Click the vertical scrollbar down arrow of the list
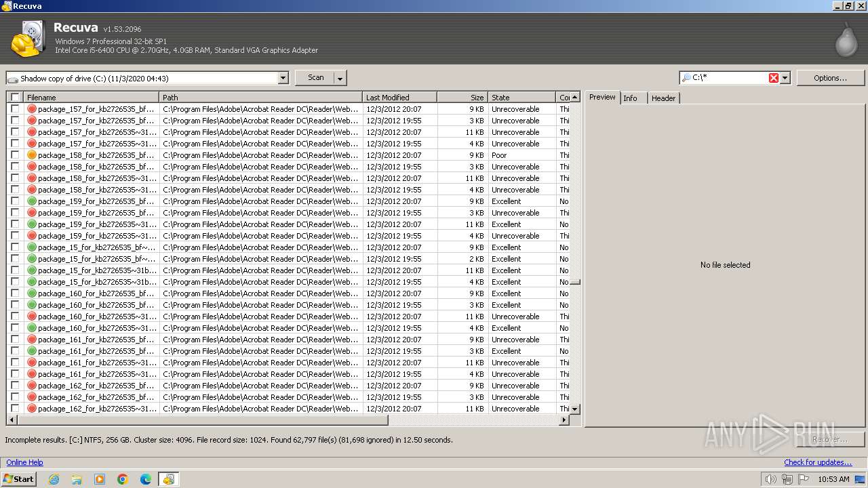Screen dimensions: 868x488 click(575, 409)
